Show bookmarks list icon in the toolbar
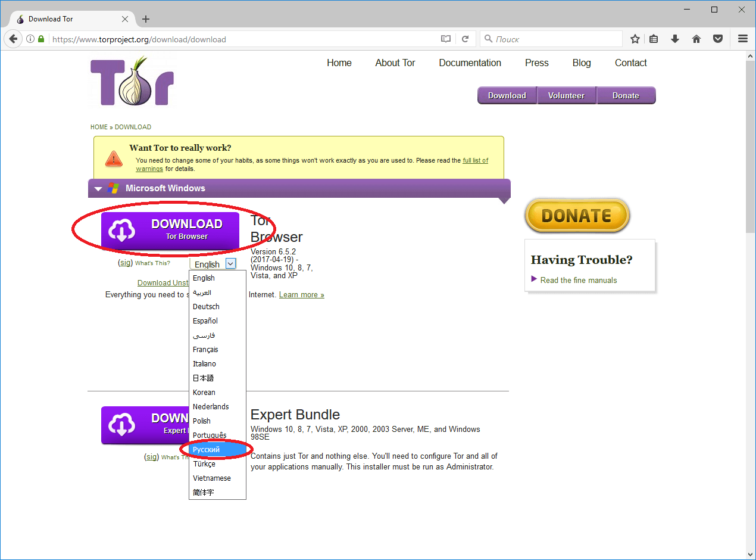Screen dimensions: 756x560 point(654,39)
